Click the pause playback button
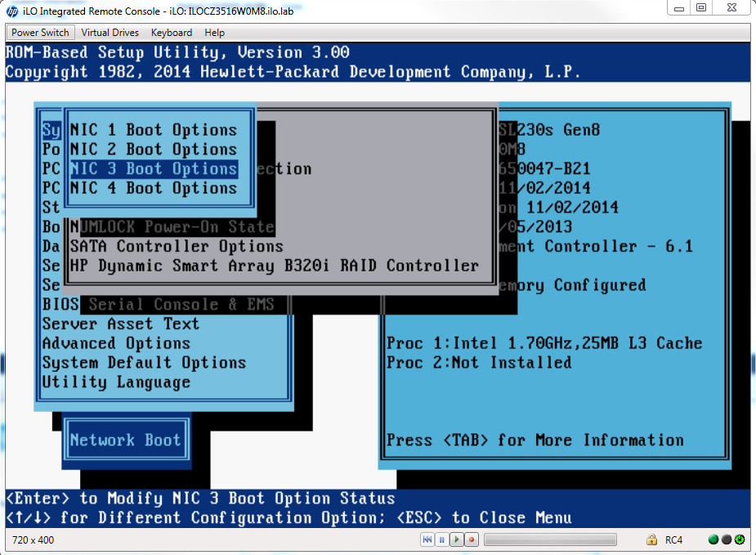 click(441, 539)
